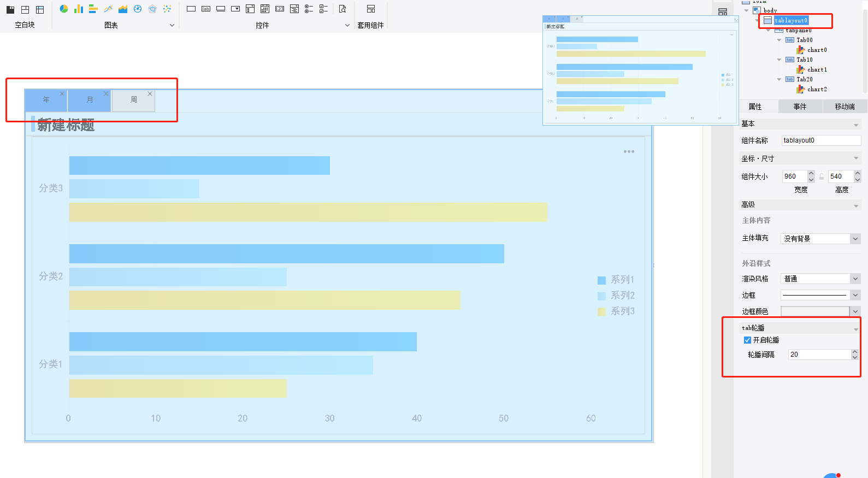Select the line chart icon
868x478 pixels.
pyautogui.click(x=108, y=9)
